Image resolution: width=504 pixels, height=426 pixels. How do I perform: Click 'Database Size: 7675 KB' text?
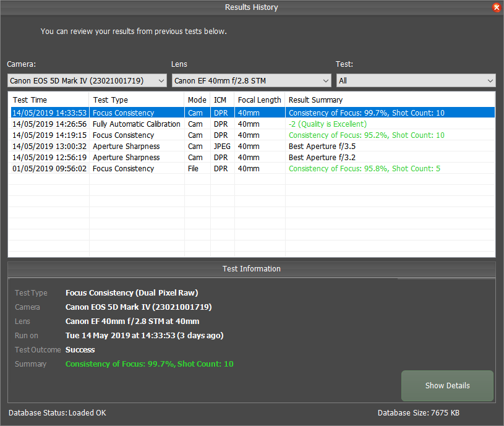tap(419, 413)
